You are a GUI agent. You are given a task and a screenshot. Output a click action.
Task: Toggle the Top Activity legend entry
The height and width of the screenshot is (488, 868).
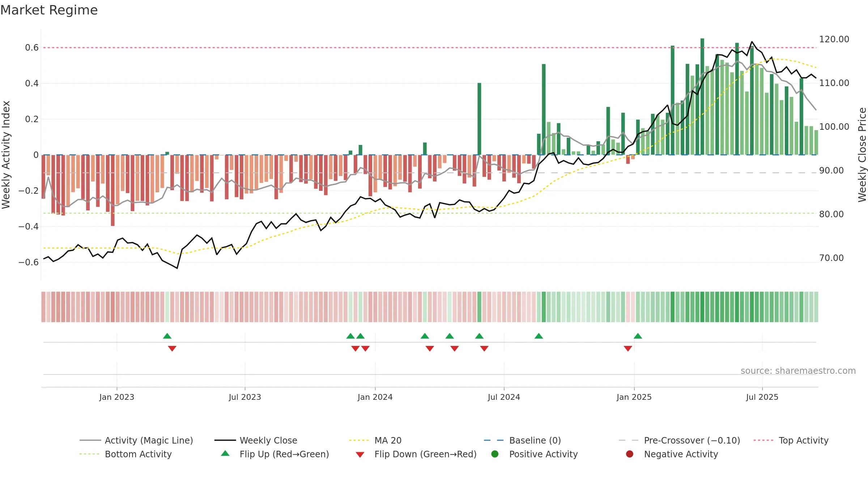[791, 440]
